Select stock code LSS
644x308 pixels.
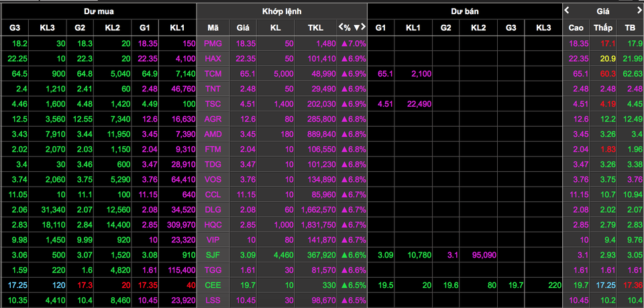pyautogui.click(x=213, y=300)
